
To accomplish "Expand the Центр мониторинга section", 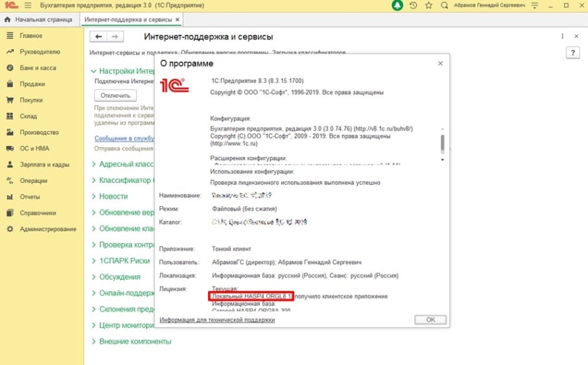I will [x=94, y=325].
